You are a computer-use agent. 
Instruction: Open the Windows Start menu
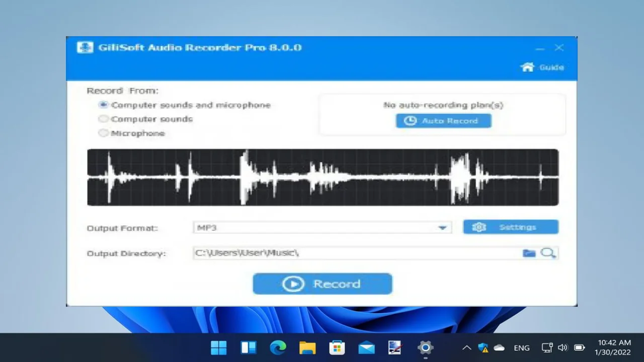[x=219, y=347]
